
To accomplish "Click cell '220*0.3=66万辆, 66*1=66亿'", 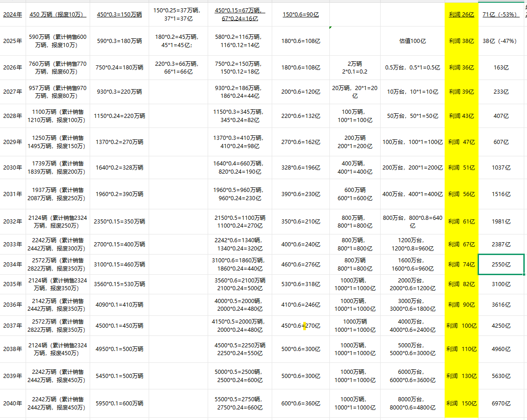I will pos(178,68).
